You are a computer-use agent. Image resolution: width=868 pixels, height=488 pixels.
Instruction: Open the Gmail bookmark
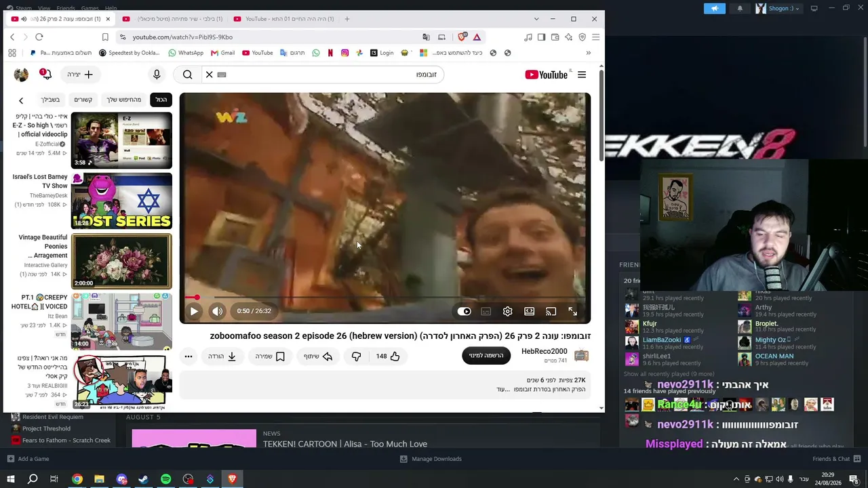[222, 53]
